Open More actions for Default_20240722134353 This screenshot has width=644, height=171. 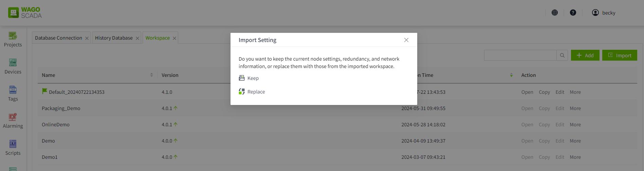pos(575,92)
